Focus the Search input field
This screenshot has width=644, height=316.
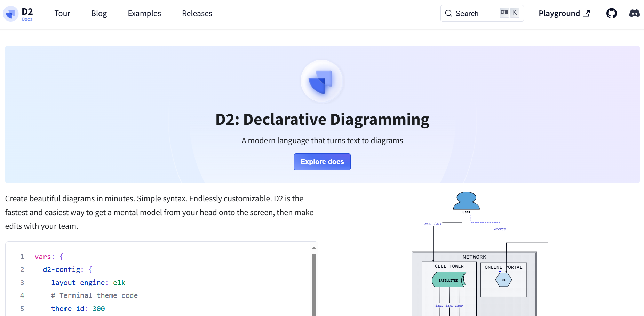[482, 13]
